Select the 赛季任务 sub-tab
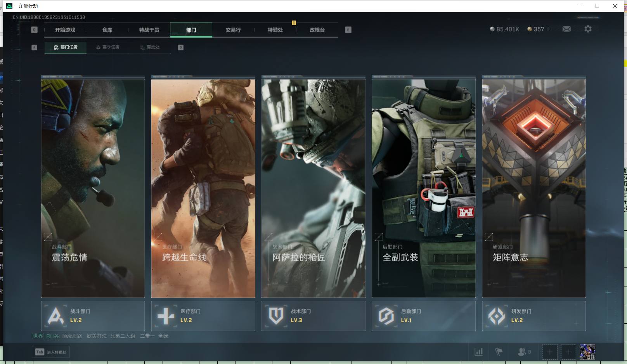Image resolution: width=627 pixels, height=364 pixels. click(108, 47)
